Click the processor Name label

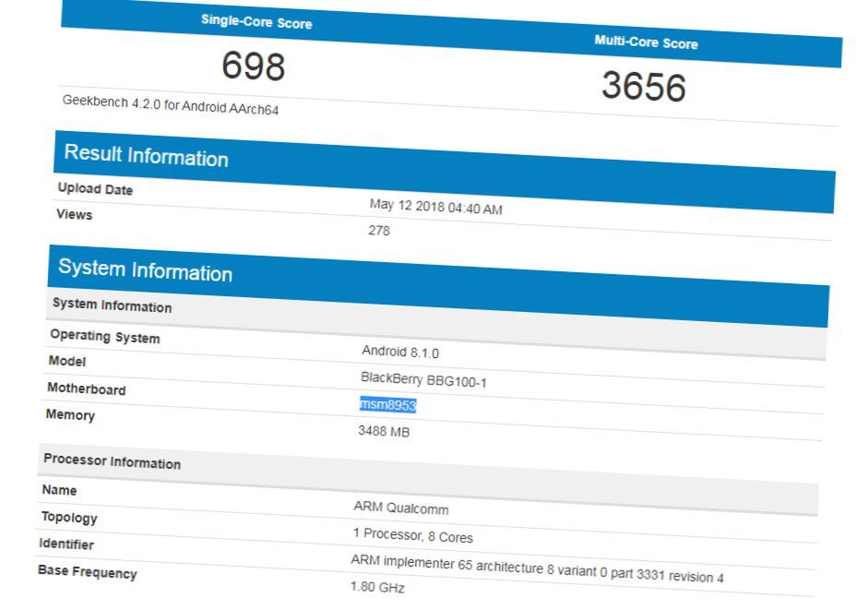coord(59,490)
